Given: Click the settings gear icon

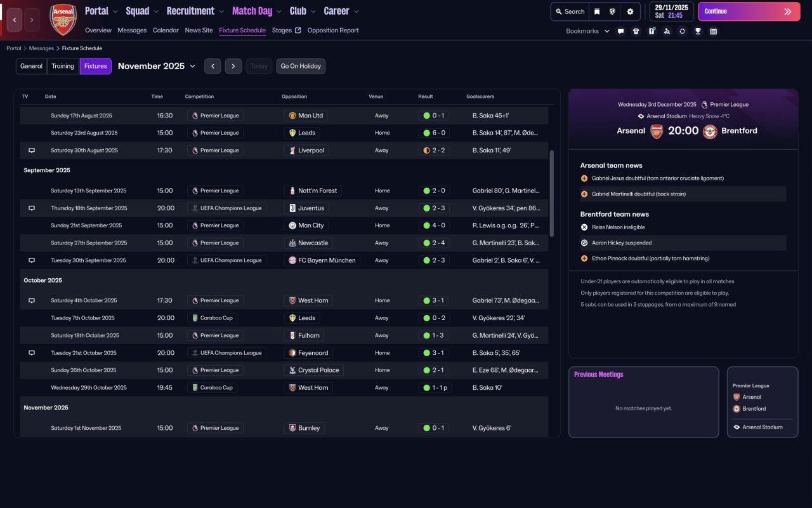Looking at the screenshot, I should 630,11.
